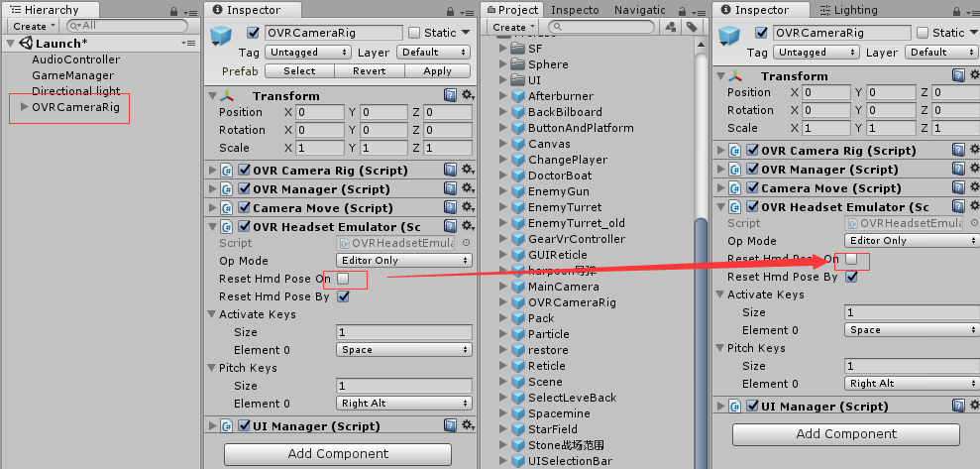
Task: Toggle Reset Hmd Pose On checkbox in left Inspector
Action: click(x=343, y=279)
